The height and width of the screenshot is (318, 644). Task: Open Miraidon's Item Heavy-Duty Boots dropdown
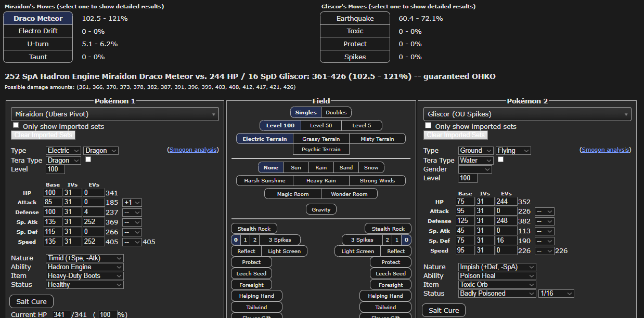[85, 276]
